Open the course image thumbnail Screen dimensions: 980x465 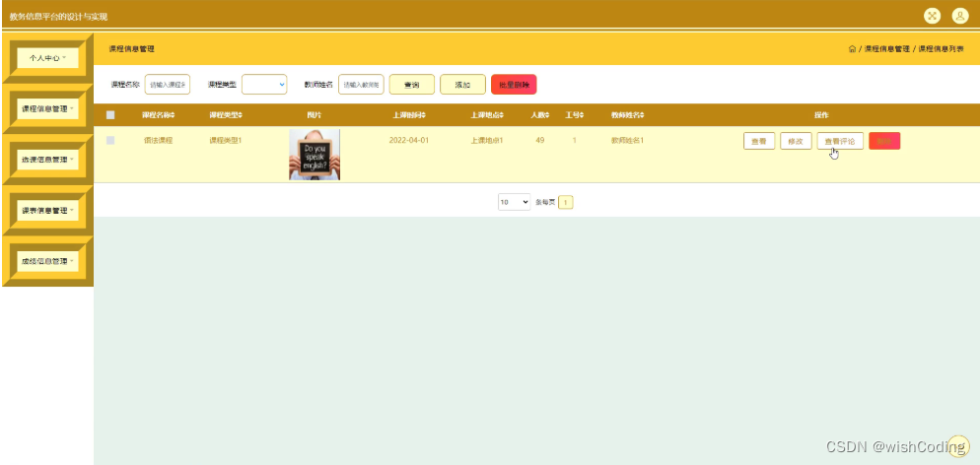pos(315,155)
